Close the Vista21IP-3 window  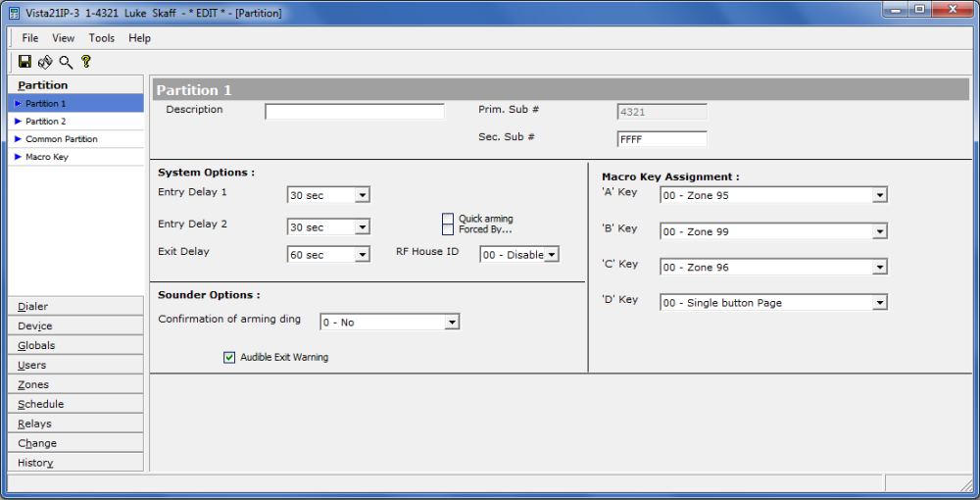[x=954, y=10]
